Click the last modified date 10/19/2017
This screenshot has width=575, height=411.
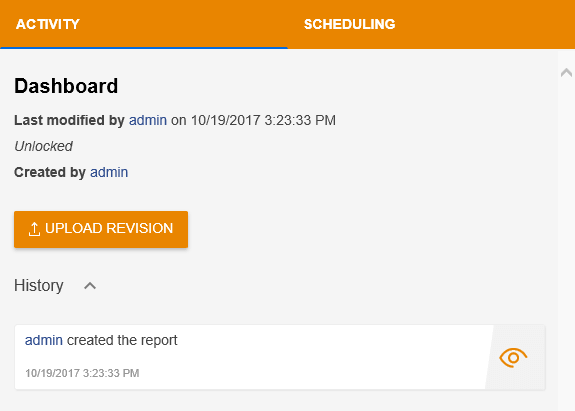[226, 120]
